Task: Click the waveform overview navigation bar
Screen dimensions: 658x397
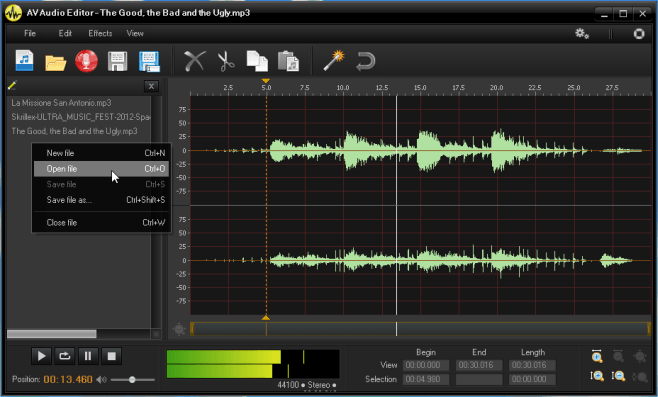Action: pos(420,329)
